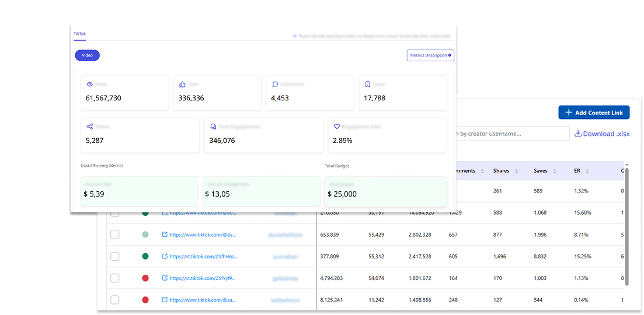
Task: Click the red status dot in 8,125,241 row
Action: (x=145, y=300)
